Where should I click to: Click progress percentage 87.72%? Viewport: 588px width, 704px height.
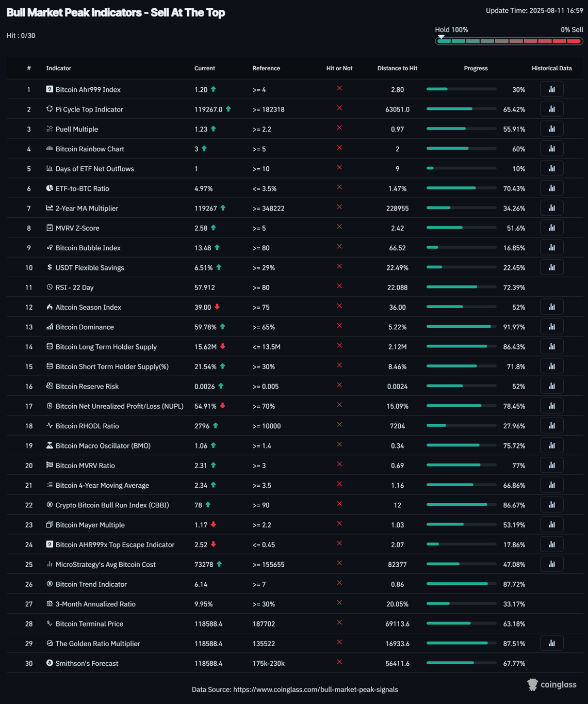(x=514, y=584)
